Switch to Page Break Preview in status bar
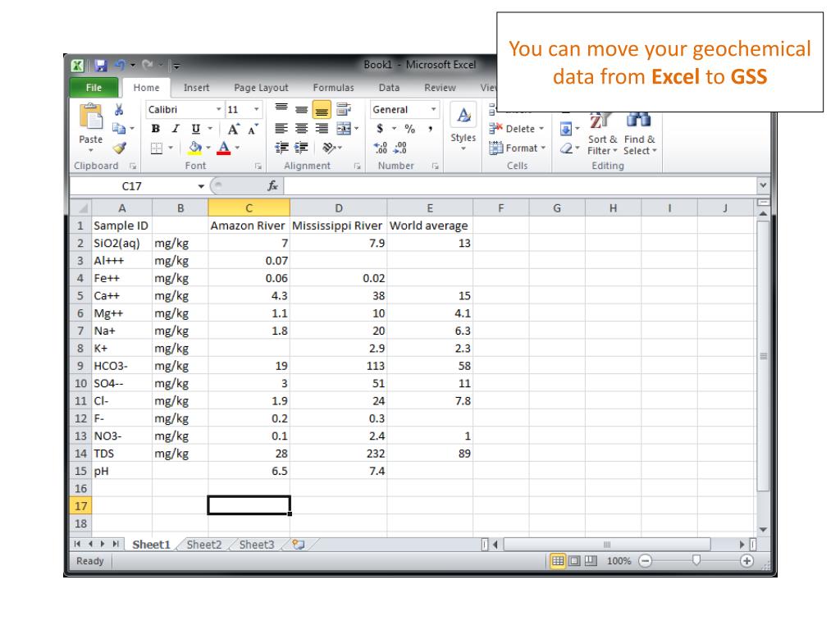 pos(591,561)
